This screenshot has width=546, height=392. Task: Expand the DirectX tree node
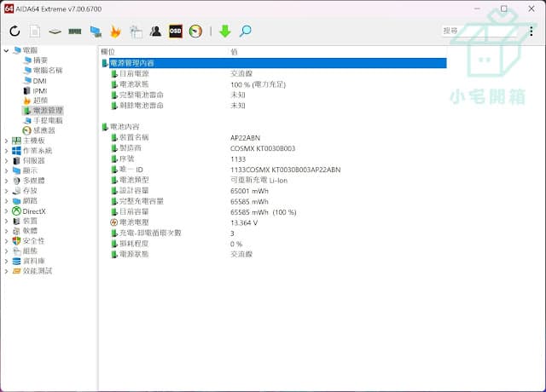6,211
